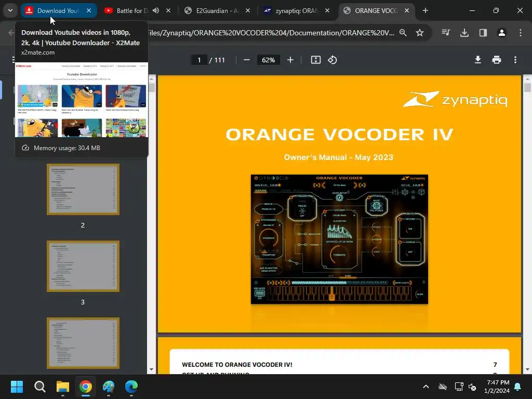532x399 pixels.
Task: Close the Download Youtube X2Mate tab
Action: pyautogui.click(x=88, y=10)
